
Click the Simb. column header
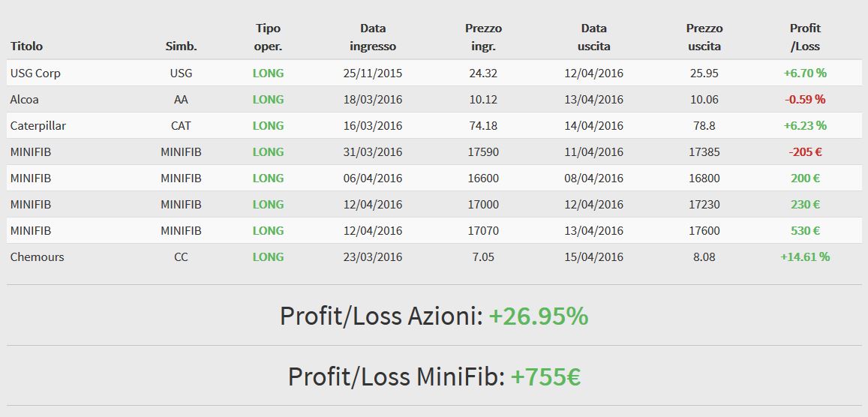pos(181,46)
